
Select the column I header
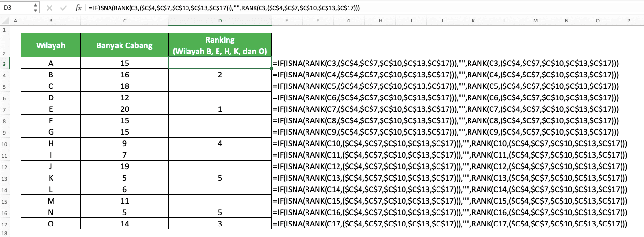(x=411, y=21)
